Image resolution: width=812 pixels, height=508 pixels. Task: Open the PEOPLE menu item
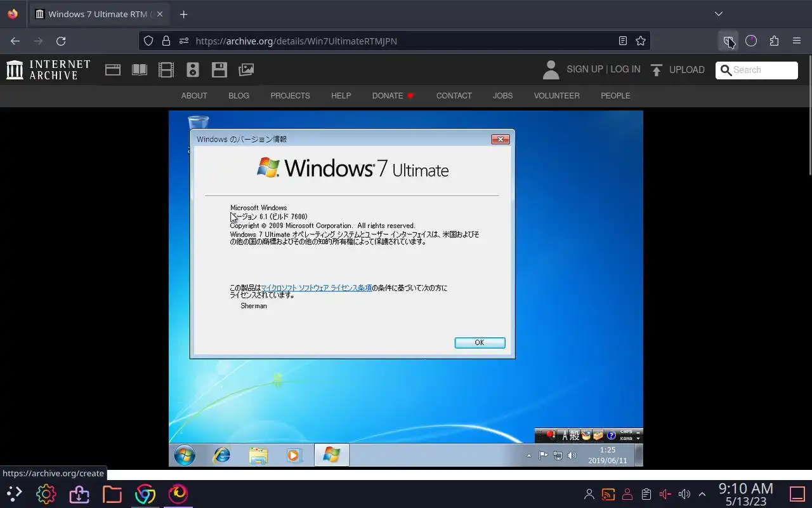pos(615,96)
